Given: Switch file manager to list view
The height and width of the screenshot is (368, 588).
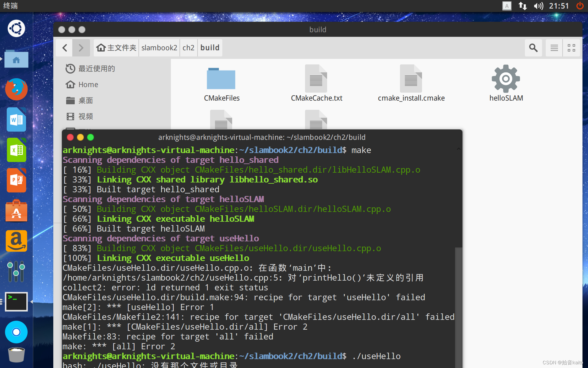Looking at the screenshot, I should point(554,48).
